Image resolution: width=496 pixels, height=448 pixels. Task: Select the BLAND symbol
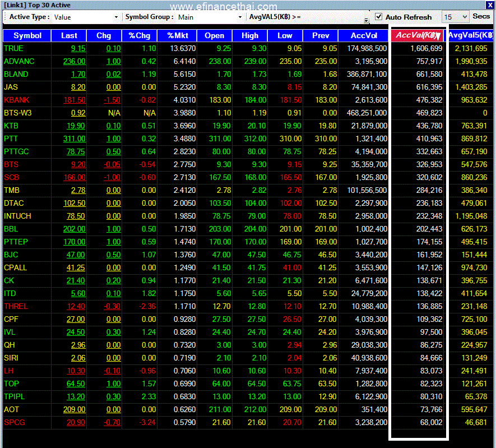pos(16,75)
